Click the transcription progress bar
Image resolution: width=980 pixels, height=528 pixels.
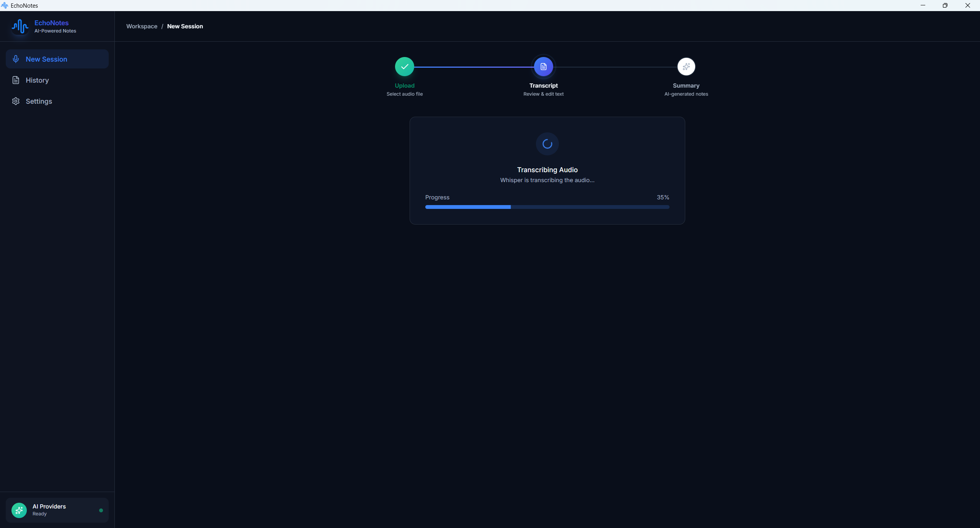pos(547,207)
